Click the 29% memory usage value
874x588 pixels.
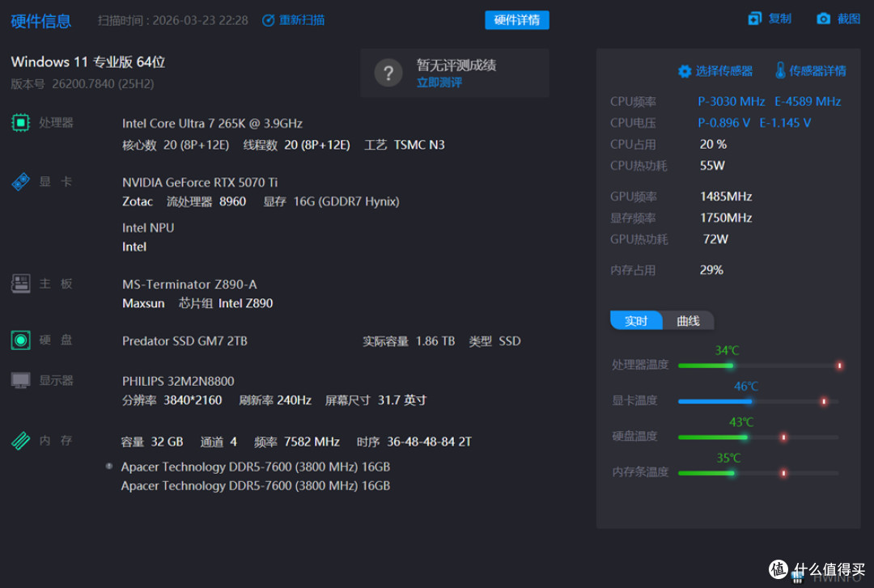click(x=711, y=270)
